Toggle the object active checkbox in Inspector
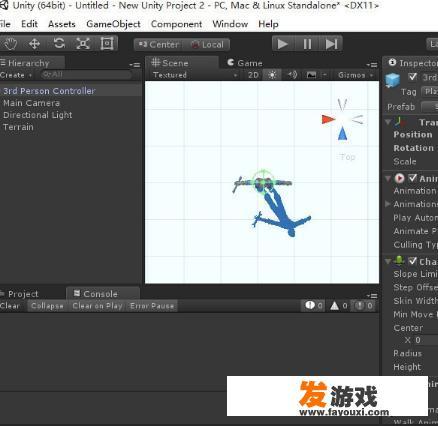The height and width of the screenshot is (426, 438). tap(413, 77)
